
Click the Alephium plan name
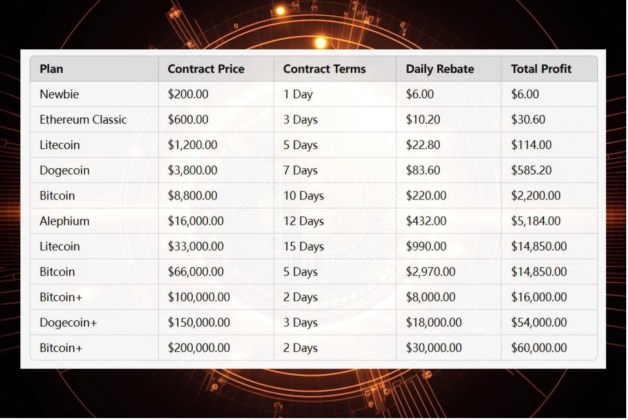64,221
